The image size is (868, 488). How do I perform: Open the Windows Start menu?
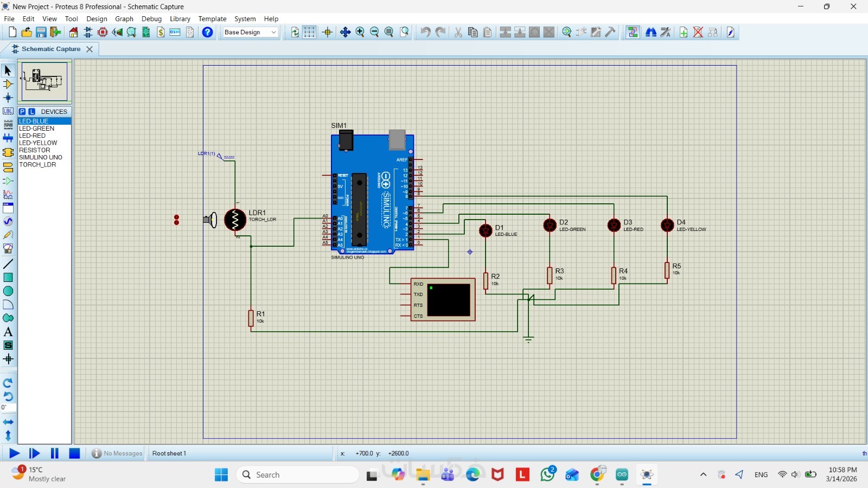(x=221, y=475)
